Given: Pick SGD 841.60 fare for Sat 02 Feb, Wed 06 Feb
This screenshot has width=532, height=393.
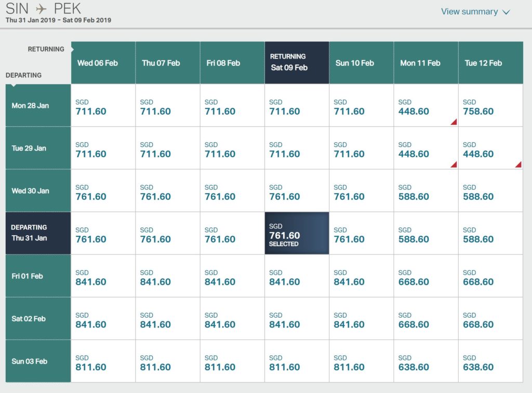Looking at the screenshot, I should point(103,319).
